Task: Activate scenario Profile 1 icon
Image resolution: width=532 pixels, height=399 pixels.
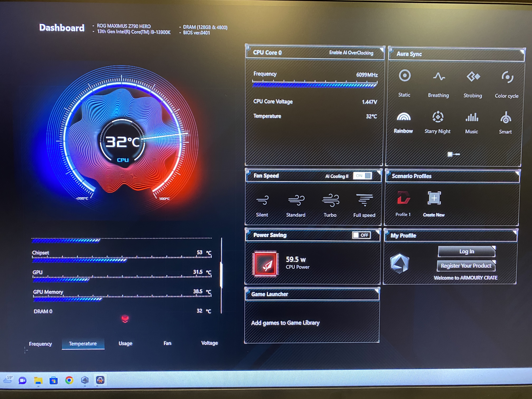Action: coord(403,198)
